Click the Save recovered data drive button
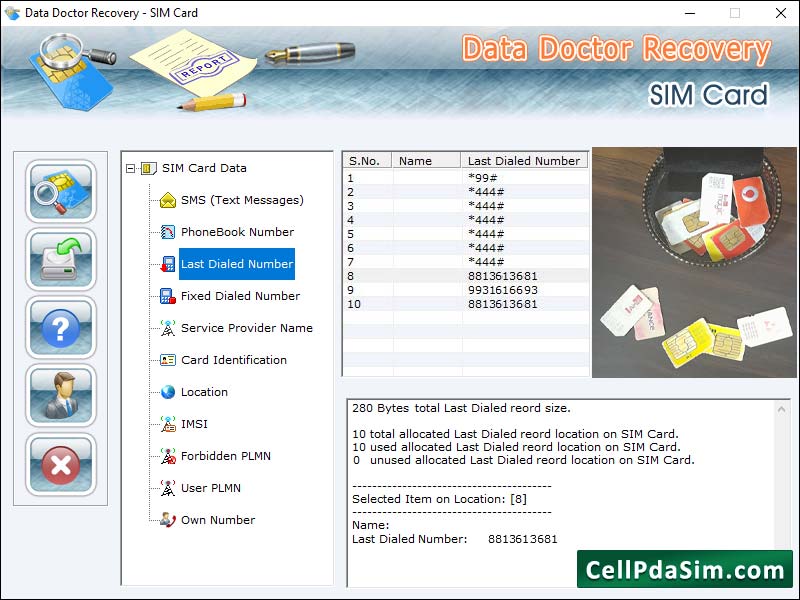Viewport: 800px width, 600px height. (61, 260)
